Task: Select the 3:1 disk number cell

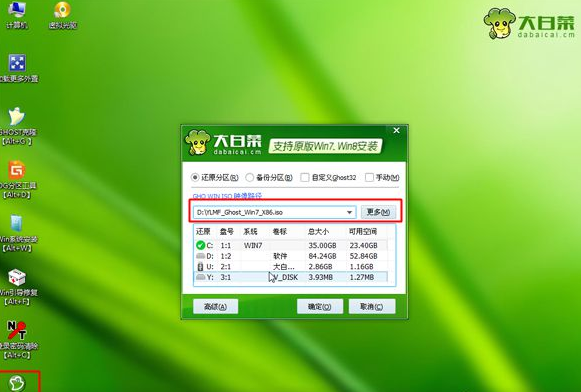Action: 226,277
